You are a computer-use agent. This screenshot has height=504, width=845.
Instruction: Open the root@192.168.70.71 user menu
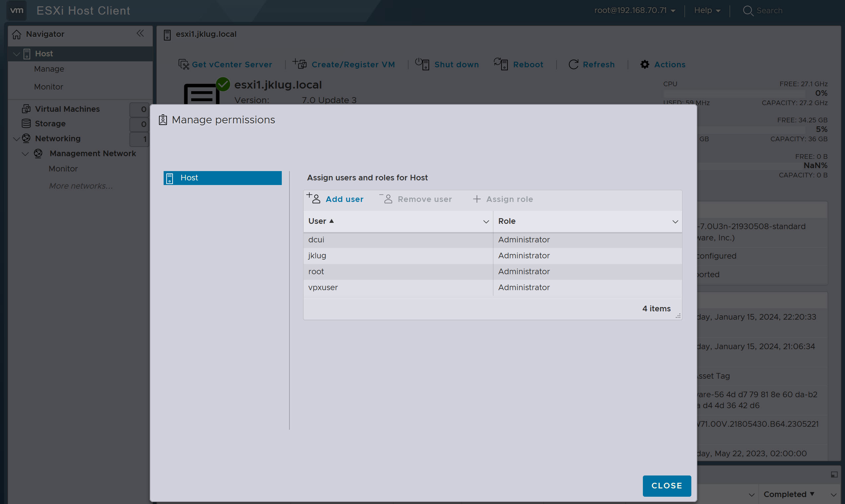pos(635,11)
